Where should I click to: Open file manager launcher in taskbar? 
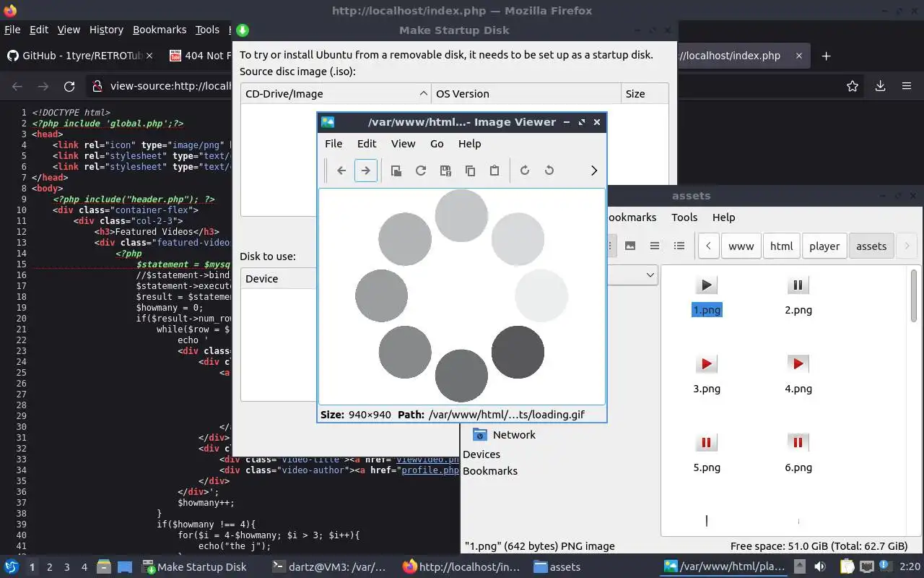pyautogui.click(x=103, y=567)
